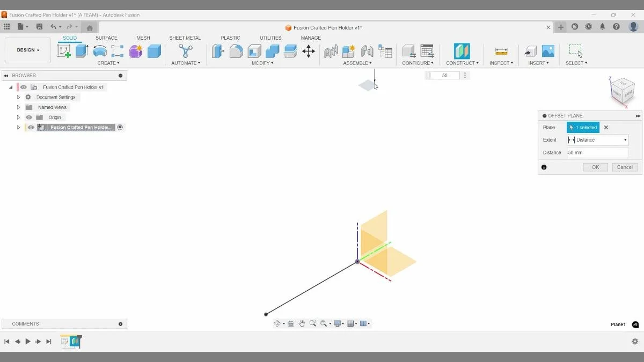Select the Press Pull tool in Modify
This screenshot has height=362, width=644.
[x=218, y=51]
